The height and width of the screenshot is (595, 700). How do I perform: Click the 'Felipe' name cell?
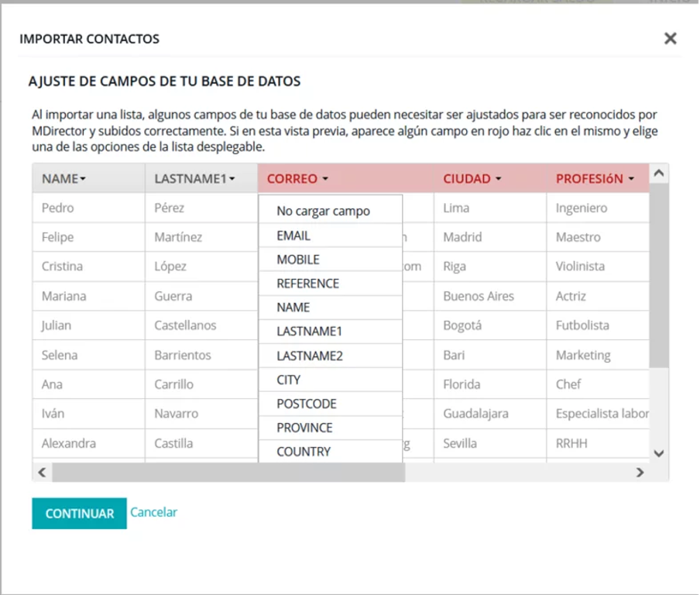[88, 237]
